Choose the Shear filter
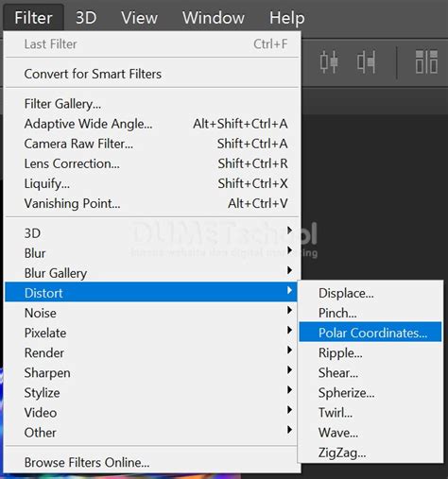 [x=370, y=373]
